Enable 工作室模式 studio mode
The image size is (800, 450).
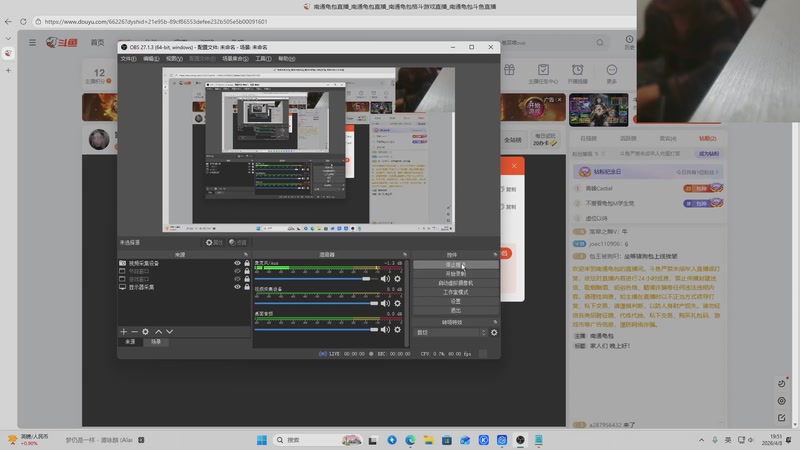tap(456, 292)
